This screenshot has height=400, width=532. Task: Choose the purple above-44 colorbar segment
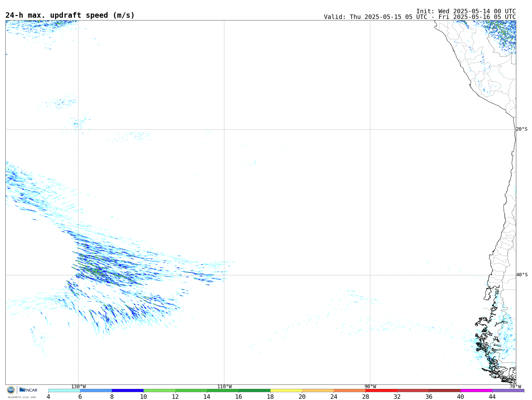point(508,391)
